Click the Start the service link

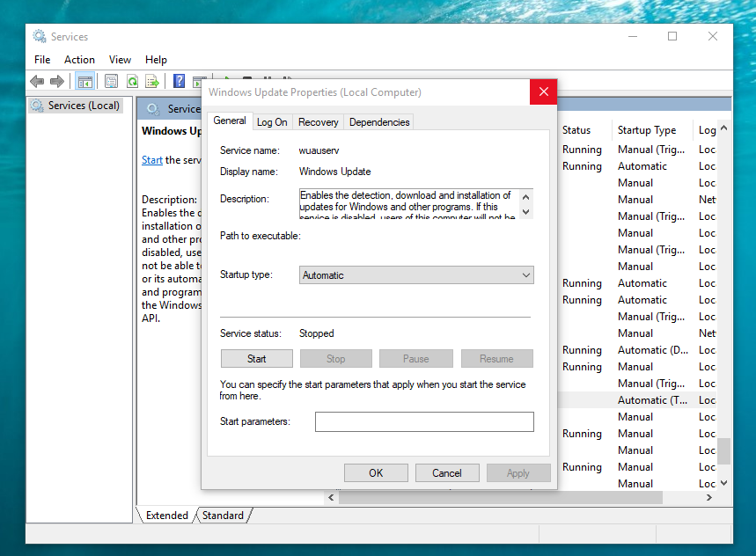coord(152,160)
